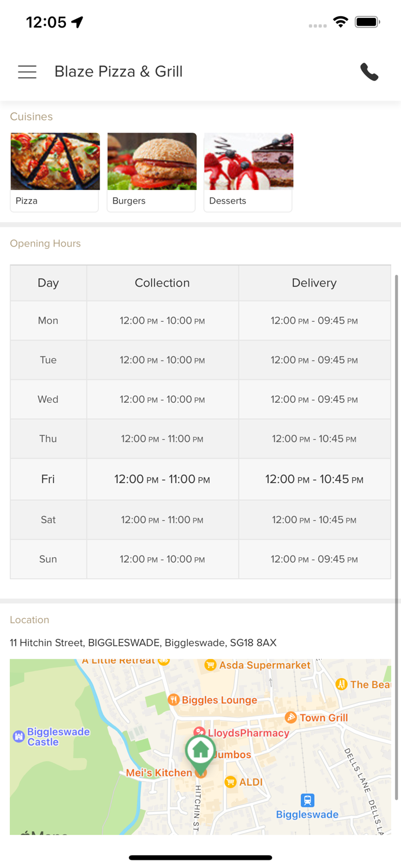Select LloydsPharmacy marker on map

[x=200, y=733]
